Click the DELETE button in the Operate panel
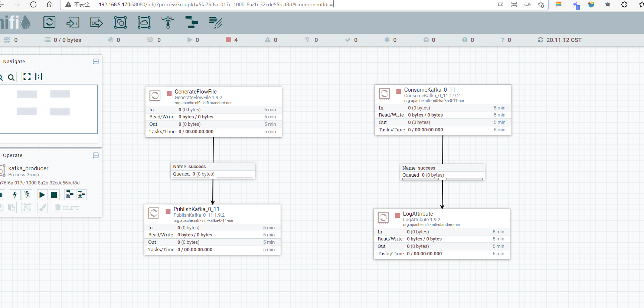The width and height of the screenshot is (644, 308). coord(67,207)
